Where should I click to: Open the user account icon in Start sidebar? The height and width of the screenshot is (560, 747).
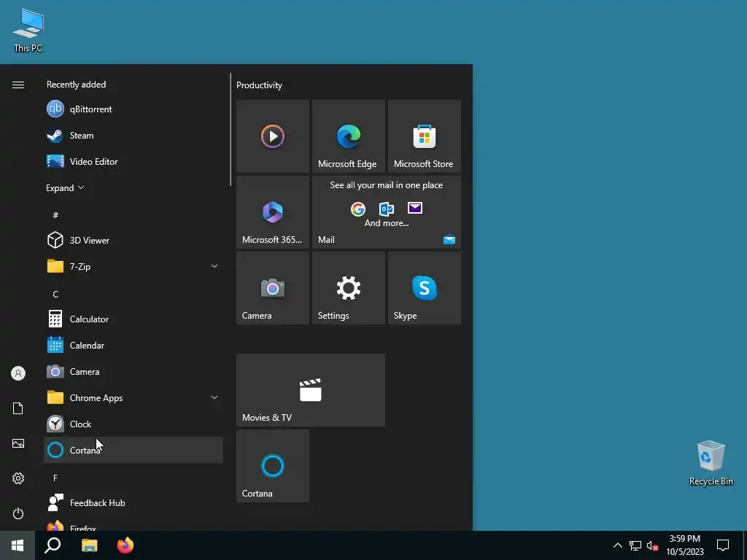point(18,373)
